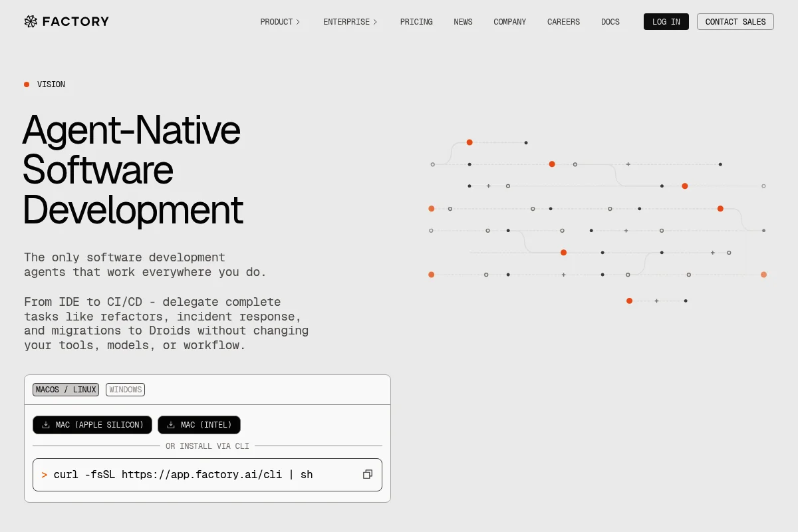The image size is (798, 532).
Task: Click the FACTORY wordmark
Action: click(x=75, y=21)
